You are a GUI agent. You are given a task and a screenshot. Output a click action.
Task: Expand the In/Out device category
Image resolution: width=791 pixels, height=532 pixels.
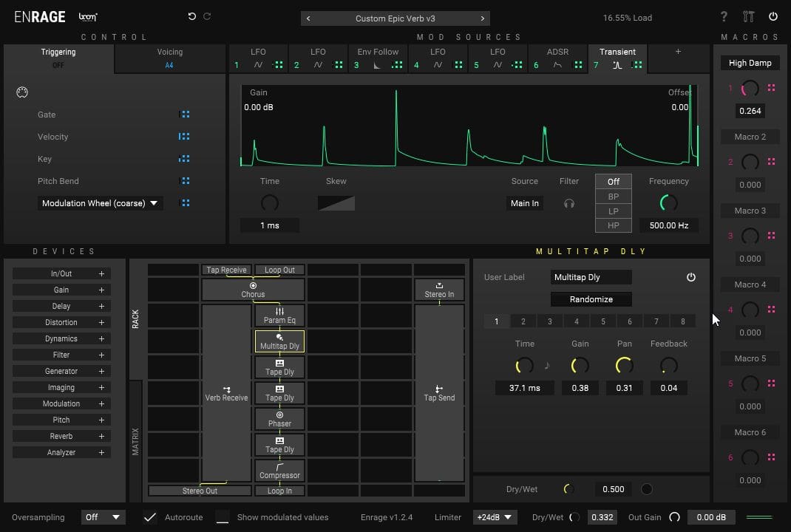[x=61, y=273]
